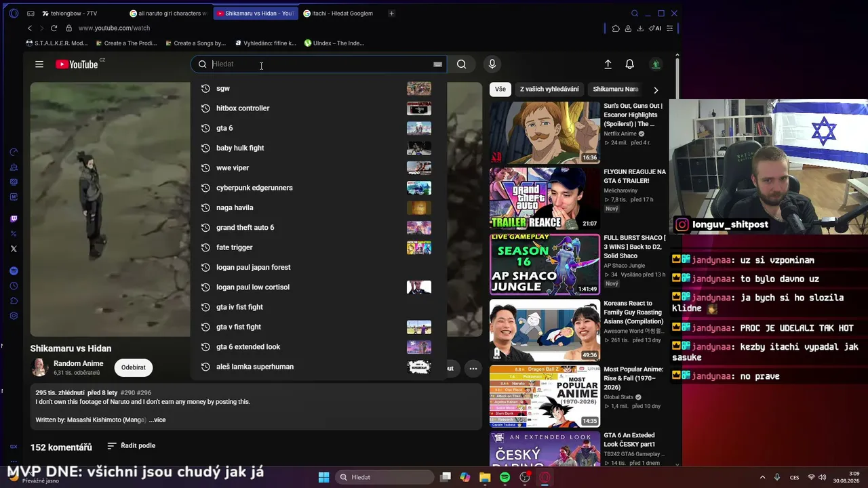
Task: Show next filter chips with the arrow
Action: [x=655, y=89]
